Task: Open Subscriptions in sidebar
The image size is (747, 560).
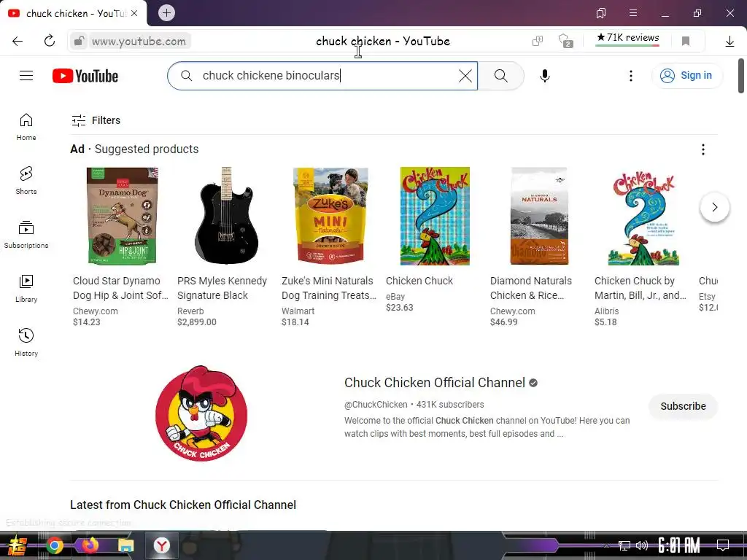Action: 26,235
